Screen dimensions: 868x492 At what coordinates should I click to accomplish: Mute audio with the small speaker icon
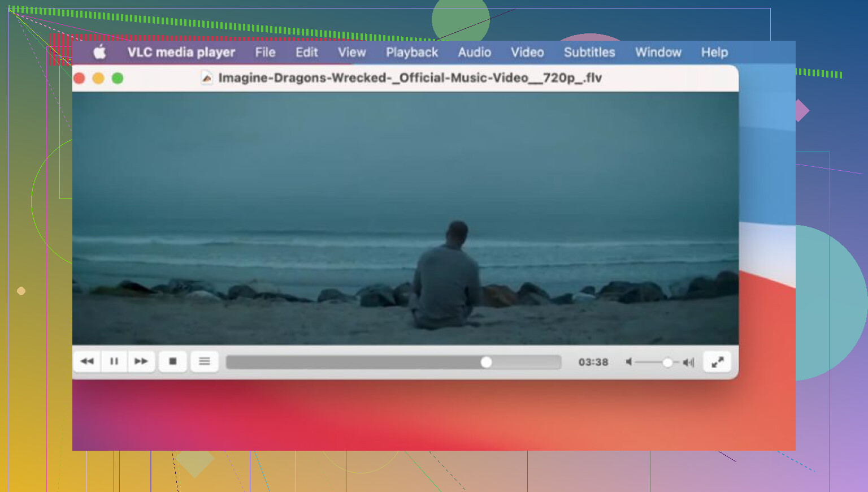tap(628, 362)
